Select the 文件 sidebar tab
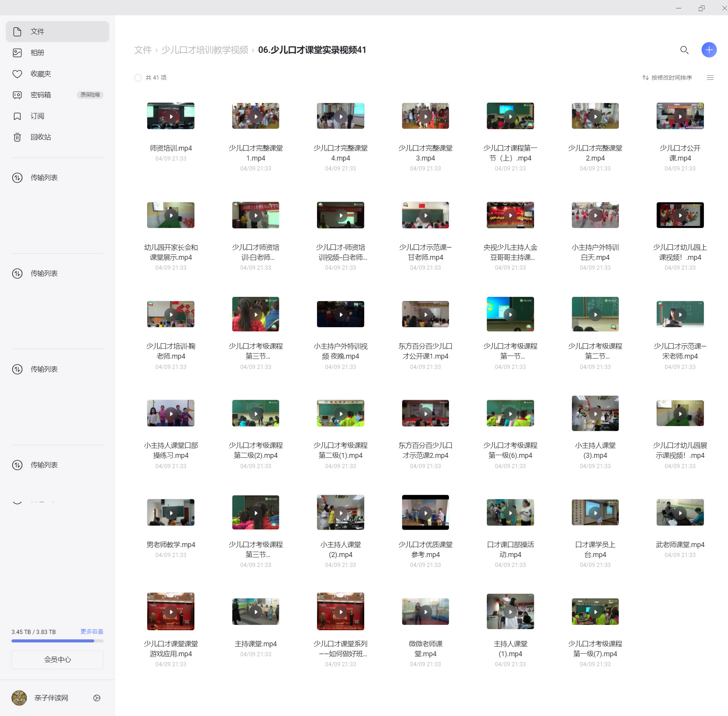The height and width of the screenshot is (716, 728). pos(58,32)
